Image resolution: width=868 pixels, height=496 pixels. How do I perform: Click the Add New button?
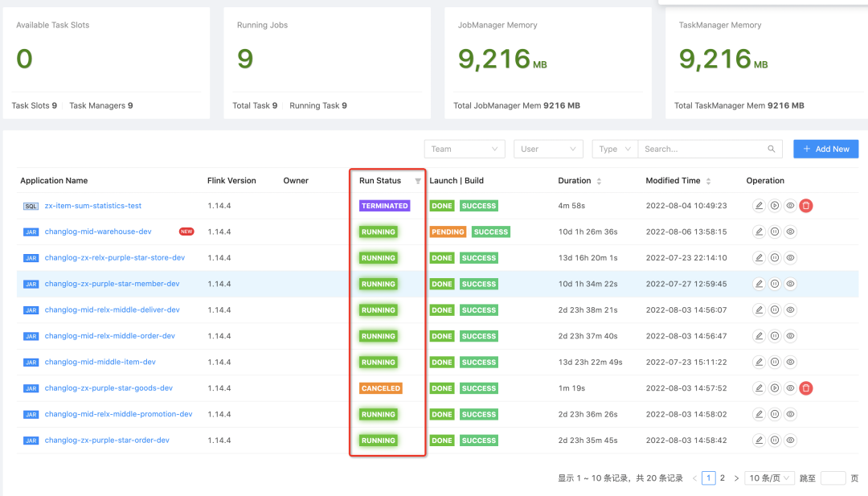coord(825,149)
